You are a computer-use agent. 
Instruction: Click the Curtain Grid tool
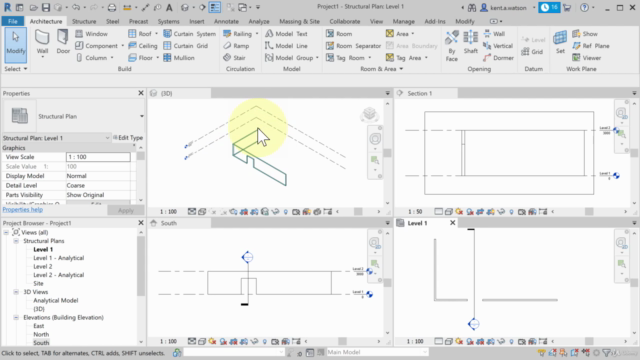186,46
